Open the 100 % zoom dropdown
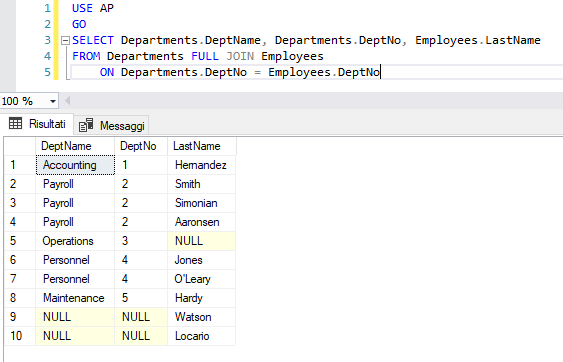The width and height of the screenshot is (563, 362). pyautogui.click(x=53, y=101)
